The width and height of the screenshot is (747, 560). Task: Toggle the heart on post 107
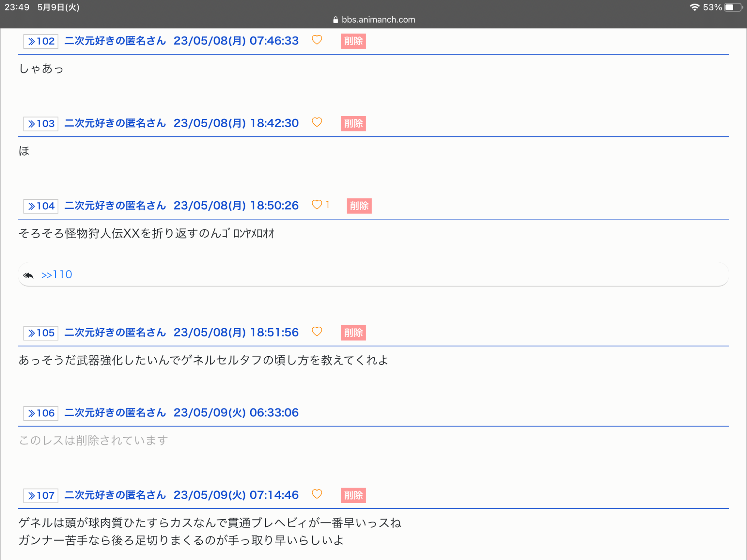(x=317, y=494)
